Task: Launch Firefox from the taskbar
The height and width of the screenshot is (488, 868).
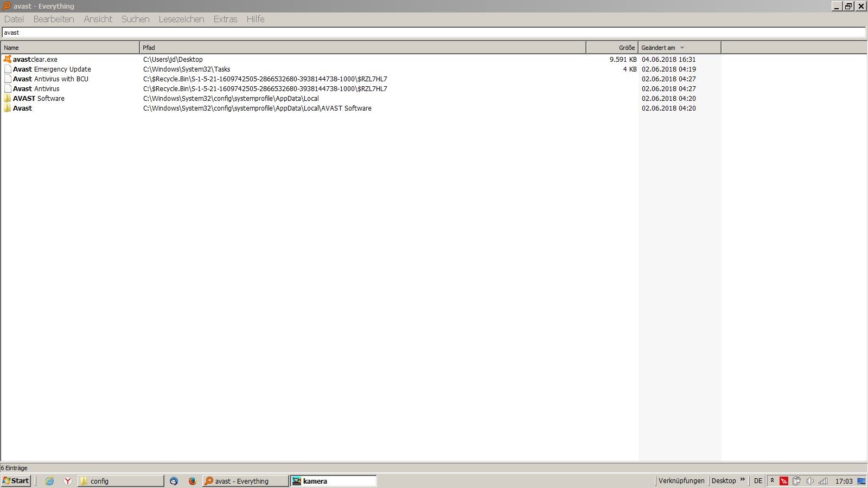Action: [192, 481]
